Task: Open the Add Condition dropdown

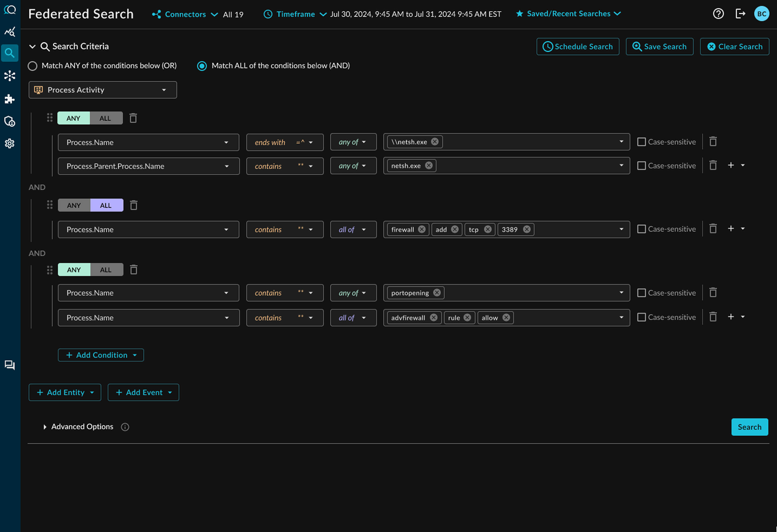Action: pyautogui.click(x=101, y=355)
